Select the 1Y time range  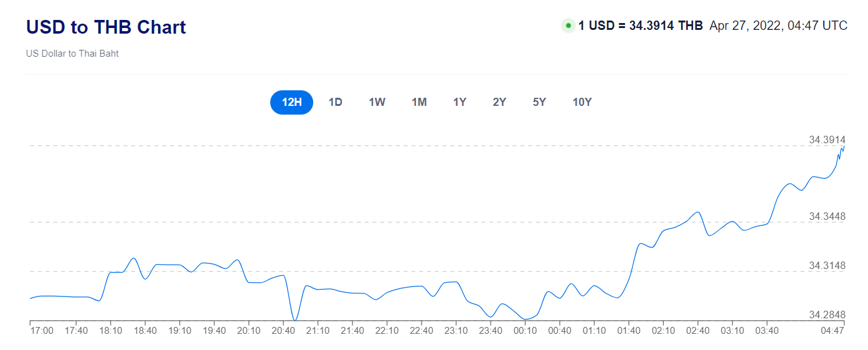tap(460, 102)
